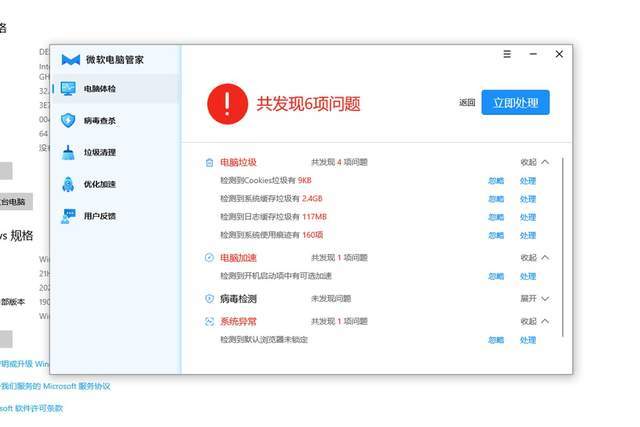Open the hamburger menu icon in title bar
Image resolution: width=640 pixels, height=427 pixels.
tap(507, 54)
